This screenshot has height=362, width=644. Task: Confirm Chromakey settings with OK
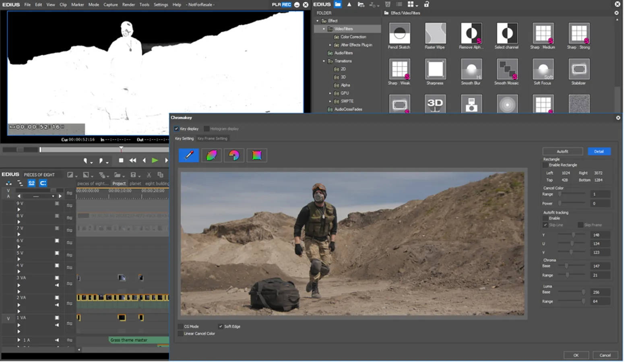(x=576, y=355)
